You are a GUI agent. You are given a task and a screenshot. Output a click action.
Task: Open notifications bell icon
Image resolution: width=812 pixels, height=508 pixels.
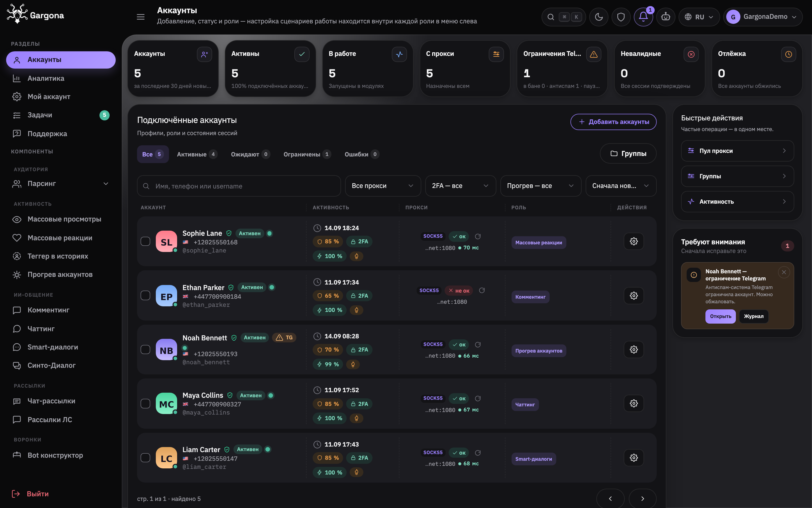643,17
